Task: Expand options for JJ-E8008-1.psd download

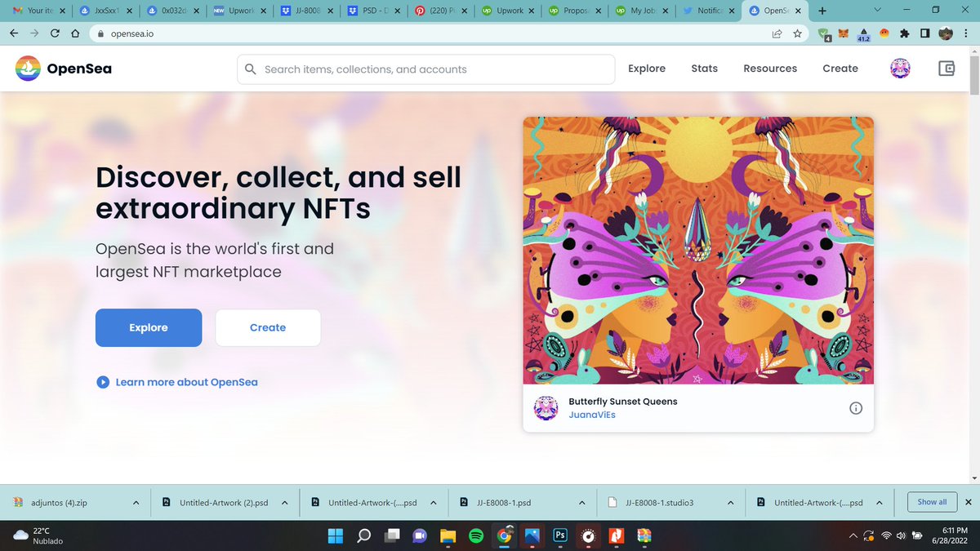Action: [x=582, y=503]
